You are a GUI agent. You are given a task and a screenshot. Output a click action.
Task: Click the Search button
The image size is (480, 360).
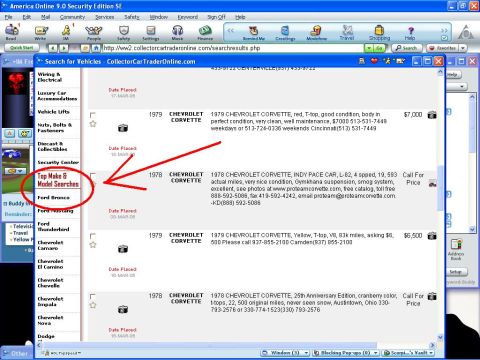pyautogui.click(x=406, y=48)
